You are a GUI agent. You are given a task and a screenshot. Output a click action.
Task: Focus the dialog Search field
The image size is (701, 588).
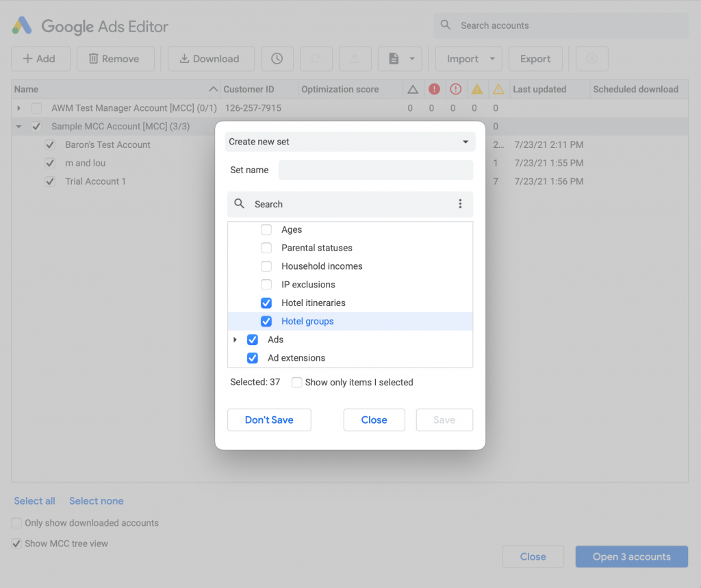point(350,205)
